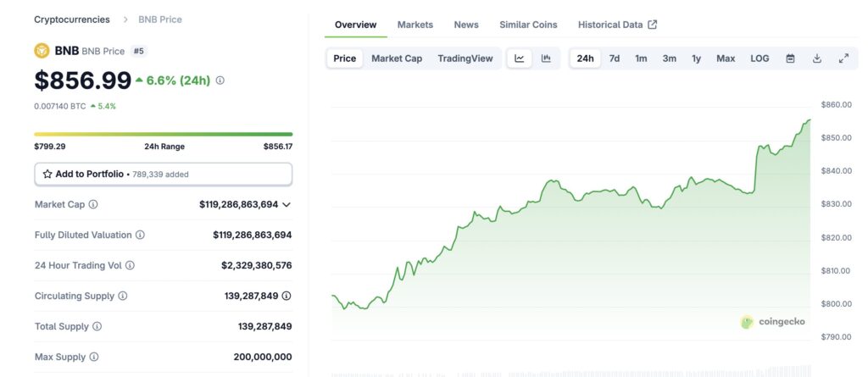Click external link icon by Historical Data
The height and width of the screenshot is (377, 868).
653,25
